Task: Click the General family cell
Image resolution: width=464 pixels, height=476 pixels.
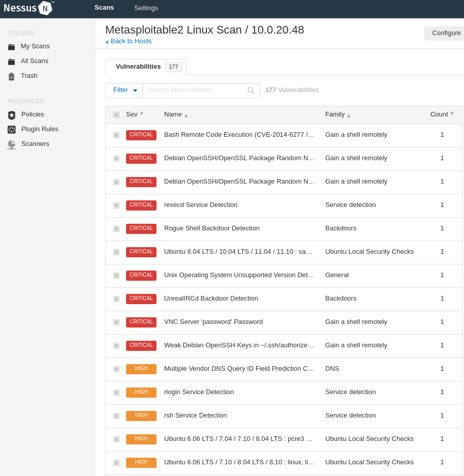Action: coord(337,275)
